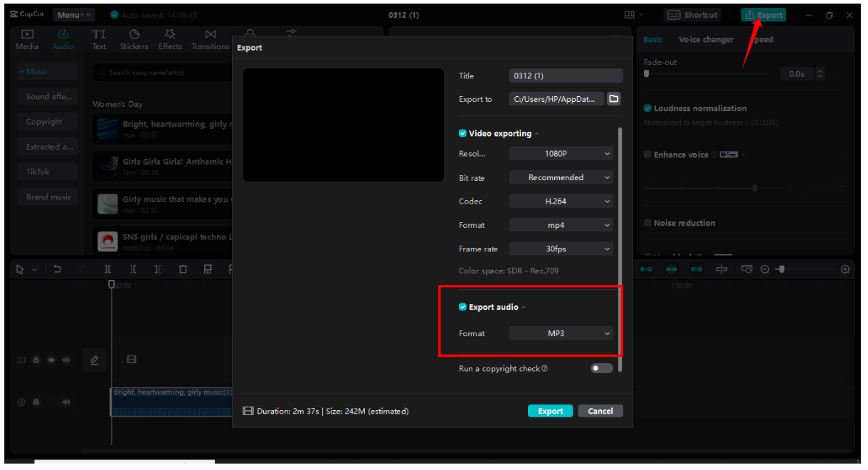Open the Codec H.264 dropdown
868x470 pixels.
(561, 202)
